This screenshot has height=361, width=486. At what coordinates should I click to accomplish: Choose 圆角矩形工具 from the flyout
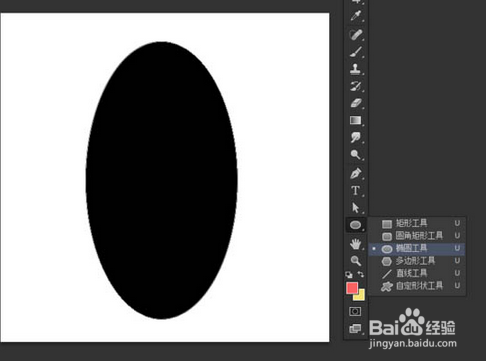coord(417,236)
